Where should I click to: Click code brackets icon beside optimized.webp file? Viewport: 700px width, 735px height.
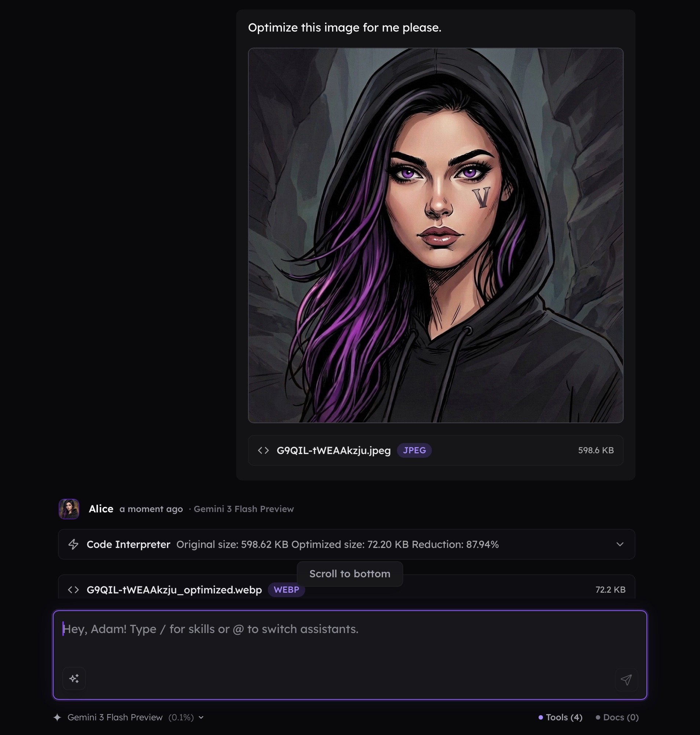73,590
